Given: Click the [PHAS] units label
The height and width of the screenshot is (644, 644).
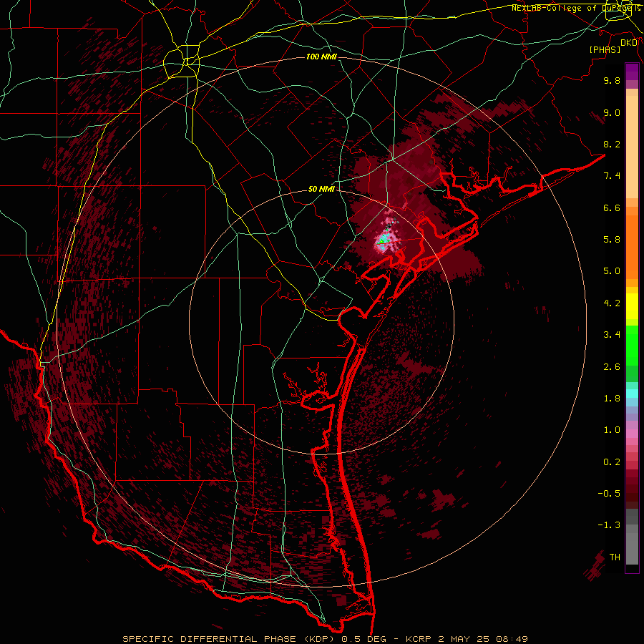Looking at the screenshot, I should coord(605,49).
